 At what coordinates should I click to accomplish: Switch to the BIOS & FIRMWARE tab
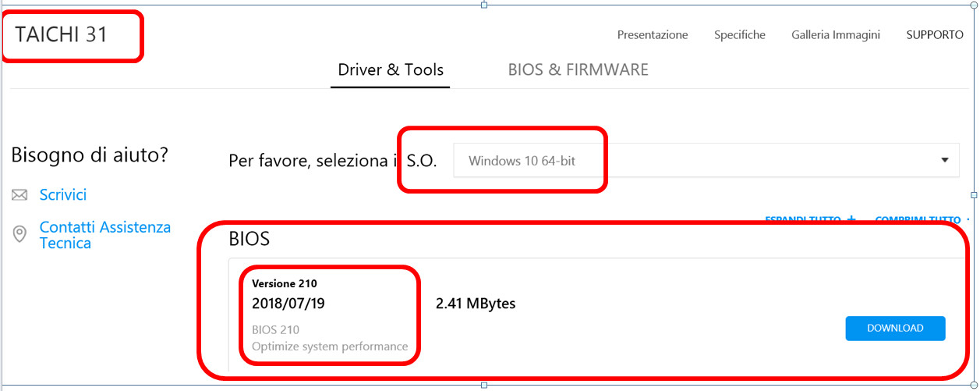(x=578, y=69)
